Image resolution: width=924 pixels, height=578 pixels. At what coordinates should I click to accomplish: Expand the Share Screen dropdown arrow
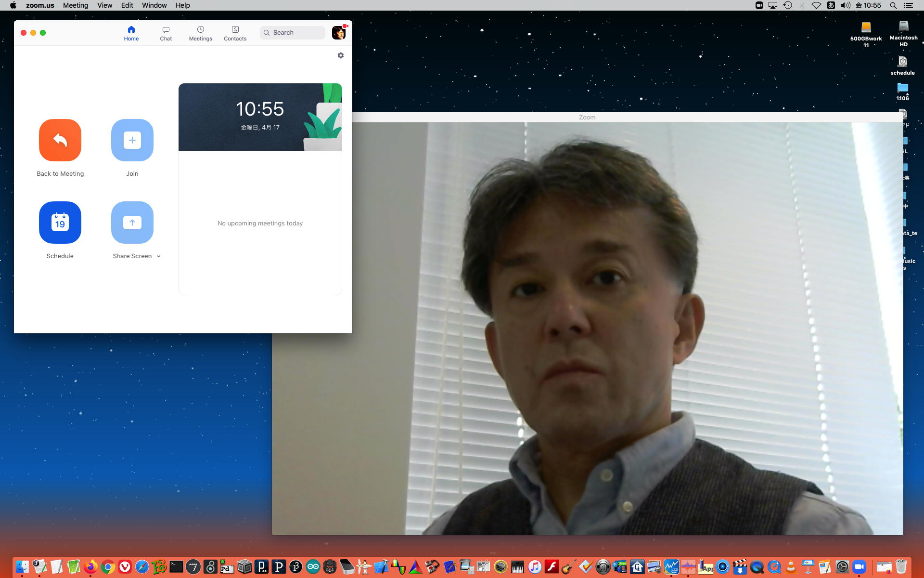point(158,256)
